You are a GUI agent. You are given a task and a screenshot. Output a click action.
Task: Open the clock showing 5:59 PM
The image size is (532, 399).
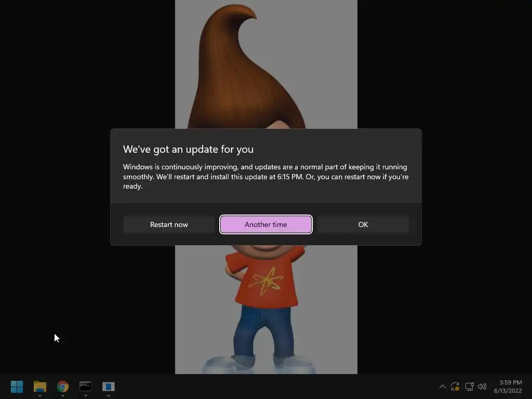point(511,382)
